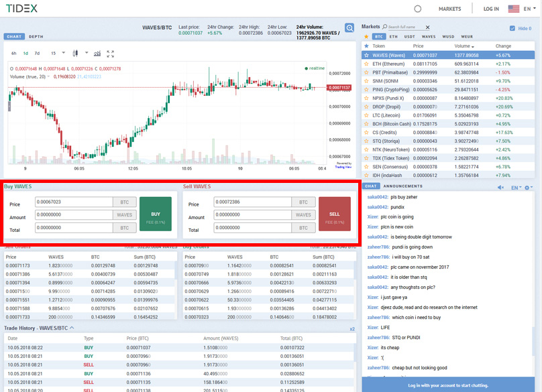The width and height of the screenshot is (542, 392).
Task: Click the Sell WAVES Amount field
Action: (x=253, y=215)
